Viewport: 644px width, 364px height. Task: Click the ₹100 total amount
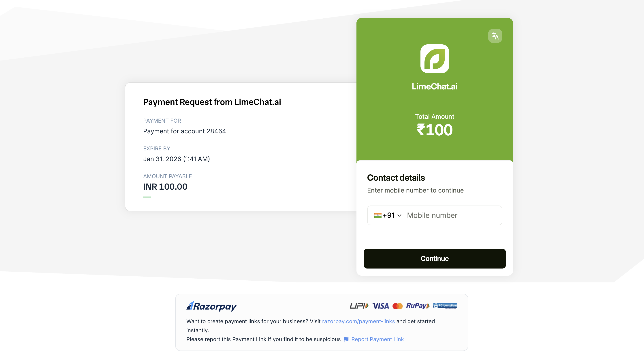pos(435,130)
